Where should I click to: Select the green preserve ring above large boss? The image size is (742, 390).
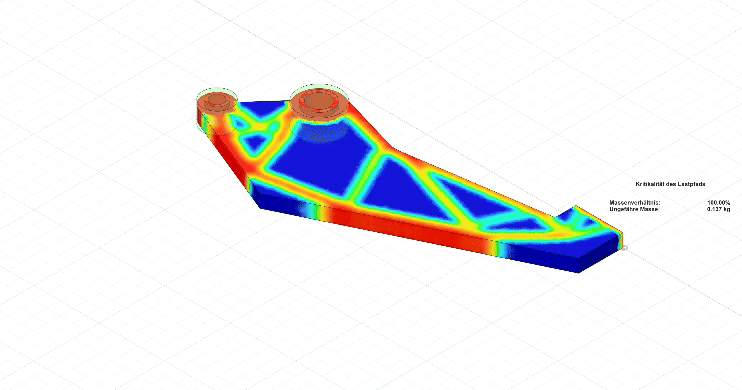pyautogui.click(x=319, y=90)
